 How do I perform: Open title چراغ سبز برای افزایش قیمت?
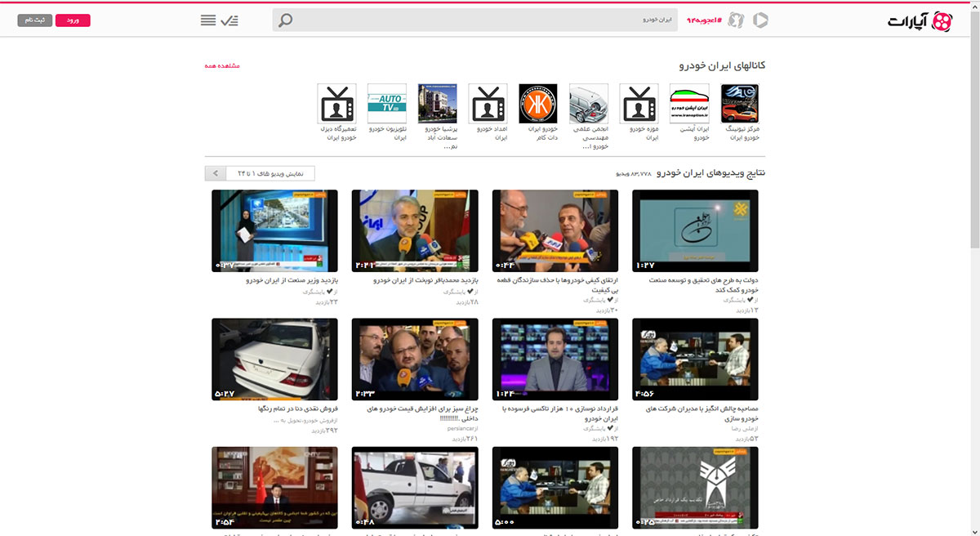[421, 413]
